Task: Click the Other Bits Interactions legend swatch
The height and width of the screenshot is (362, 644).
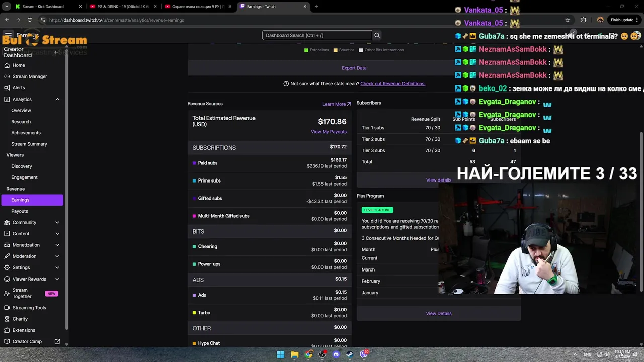Action: click(361, 50)
